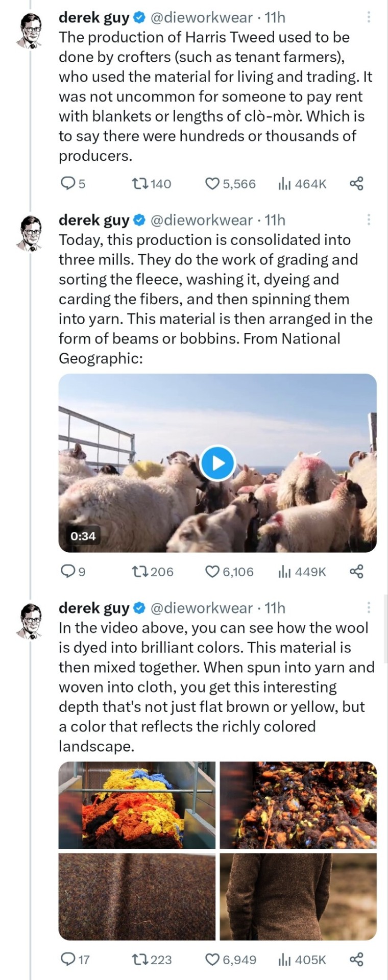The width and height of the screenshot is (388, 980).
Task: Like the tweet with 5,566 likes
Action: coord(212,184)
